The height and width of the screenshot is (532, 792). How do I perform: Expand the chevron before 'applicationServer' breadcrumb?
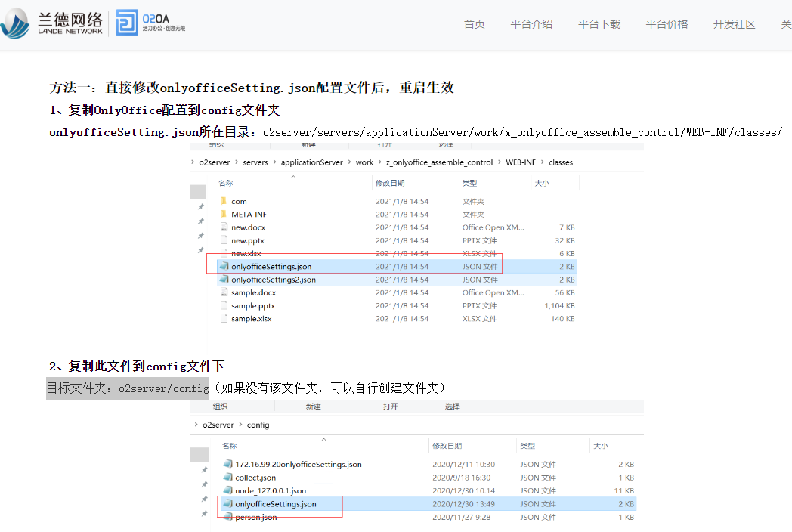click(275, 162)
